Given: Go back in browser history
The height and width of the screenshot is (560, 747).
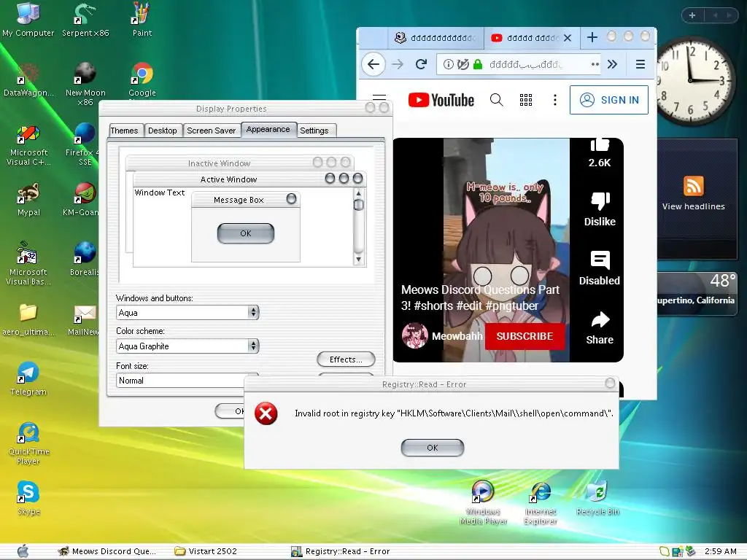Looking at the screenshot, I should pos(373,64).
